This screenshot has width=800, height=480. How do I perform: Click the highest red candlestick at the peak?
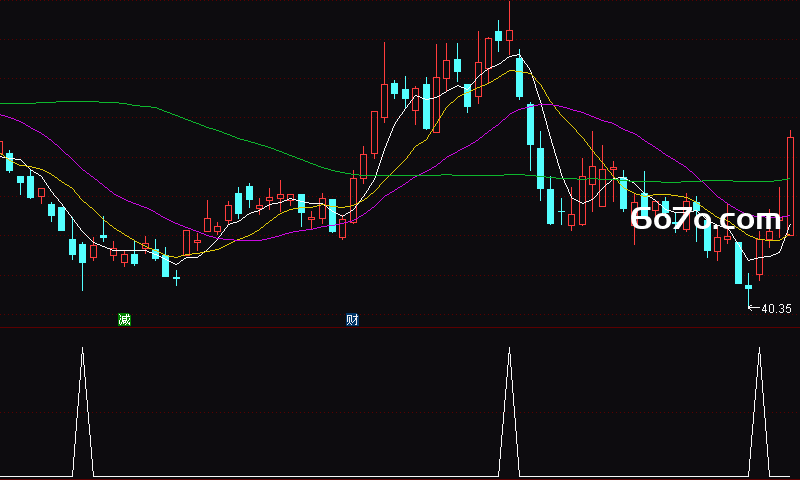tap(509, 35)
